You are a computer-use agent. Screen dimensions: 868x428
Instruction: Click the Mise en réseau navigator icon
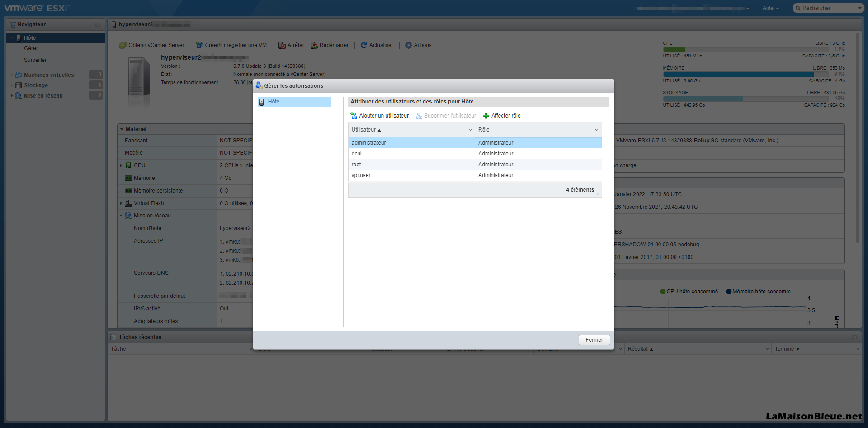point(19,96)
